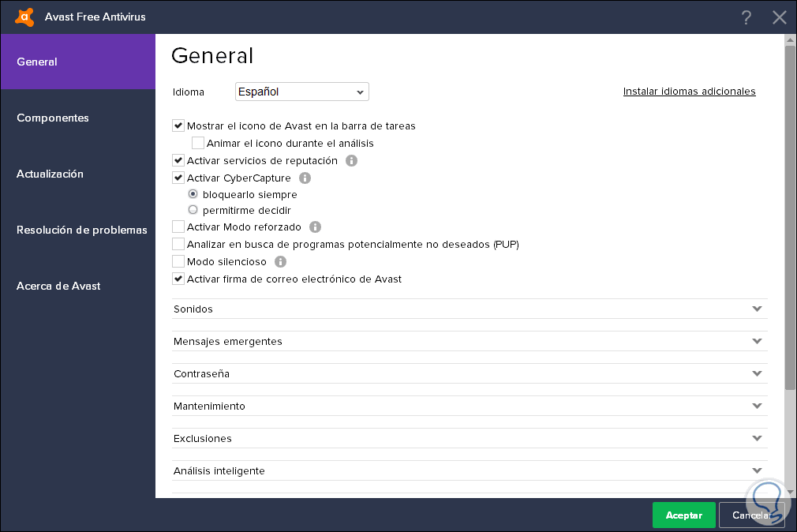Image resolution: width=797 pixels, height=532 pixels.
Task: Open the Actualización sidebar tab
Action: pyautogui.click(x=50, y=174)
